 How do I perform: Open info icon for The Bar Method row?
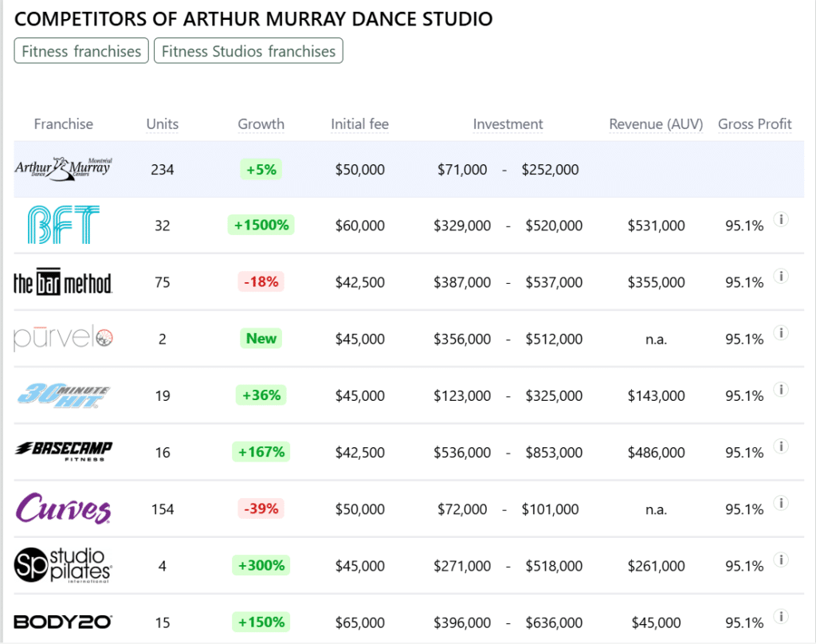[781, 276]
